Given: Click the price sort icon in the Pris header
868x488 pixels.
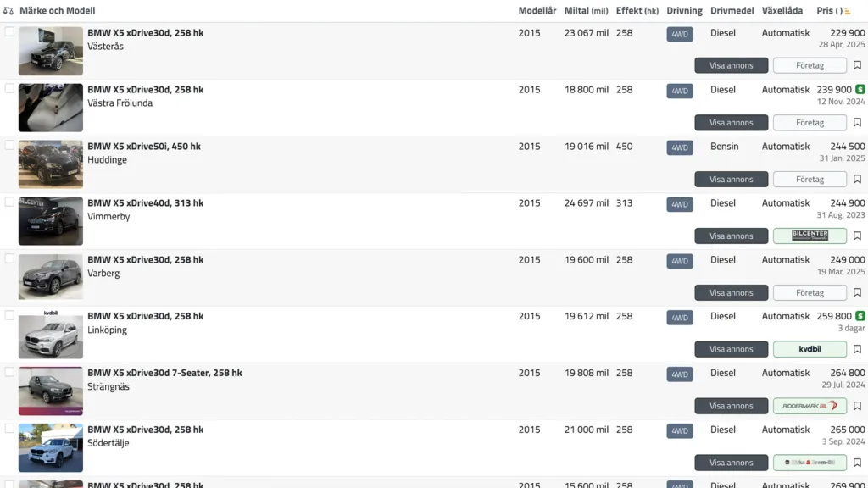Looking at the screenshot, I should (848, 11).
